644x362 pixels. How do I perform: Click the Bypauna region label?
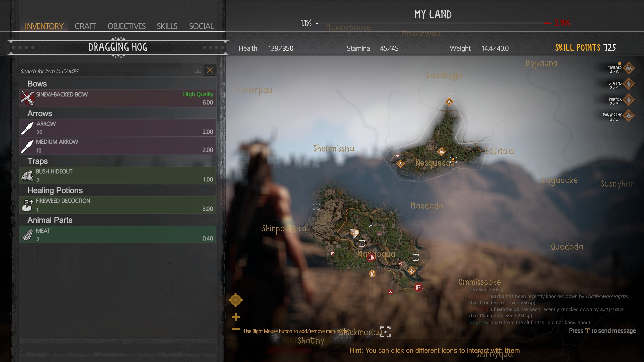pos(542,63)
